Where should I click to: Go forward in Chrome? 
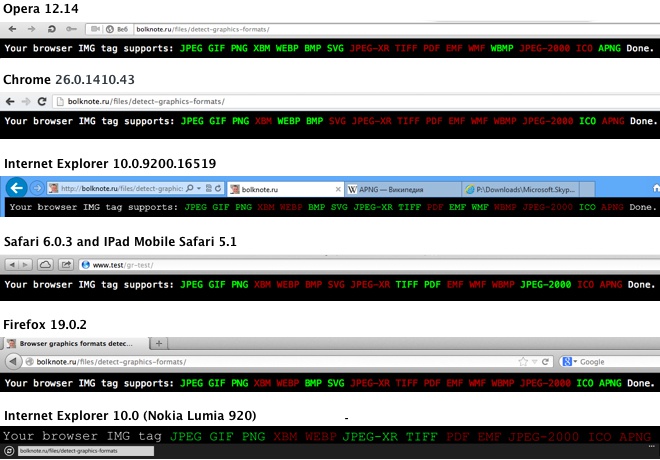(26, 101)
